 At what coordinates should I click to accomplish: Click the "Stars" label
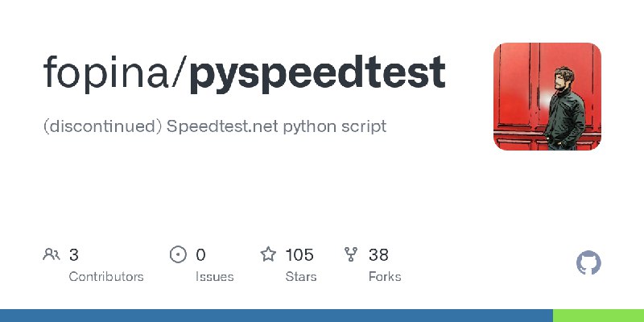tap(300, 276)
